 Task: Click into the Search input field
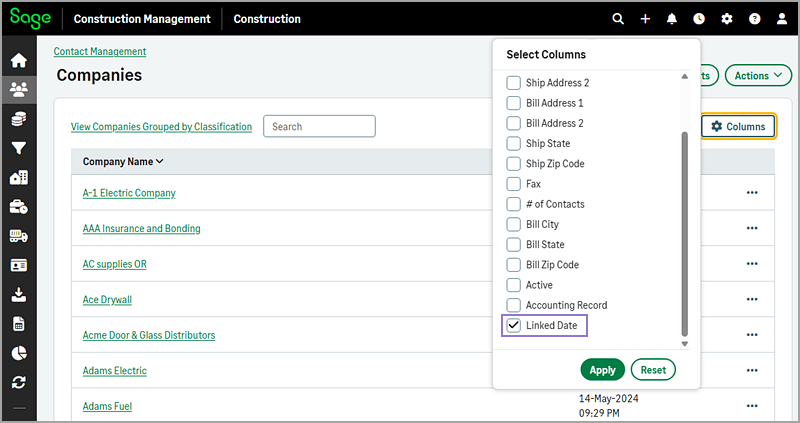point(319,127)
